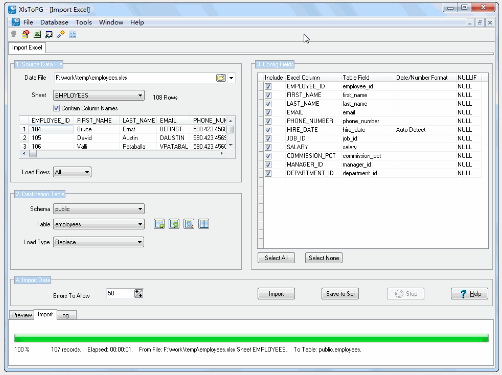Open the Sheet dropdown showing EMPLOYEES
Image resolution: width=502 pixels, height=375 pixels.
99,95
